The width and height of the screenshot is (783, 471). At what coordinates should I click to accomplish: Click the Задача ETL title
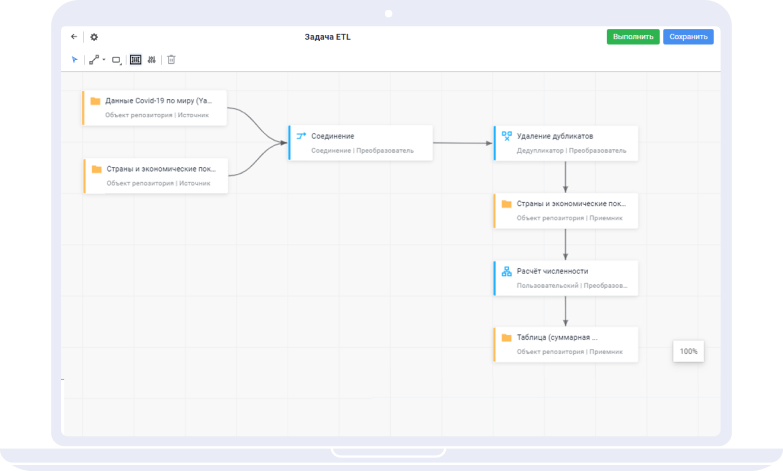pyautogui.click(x=328, y=37)
